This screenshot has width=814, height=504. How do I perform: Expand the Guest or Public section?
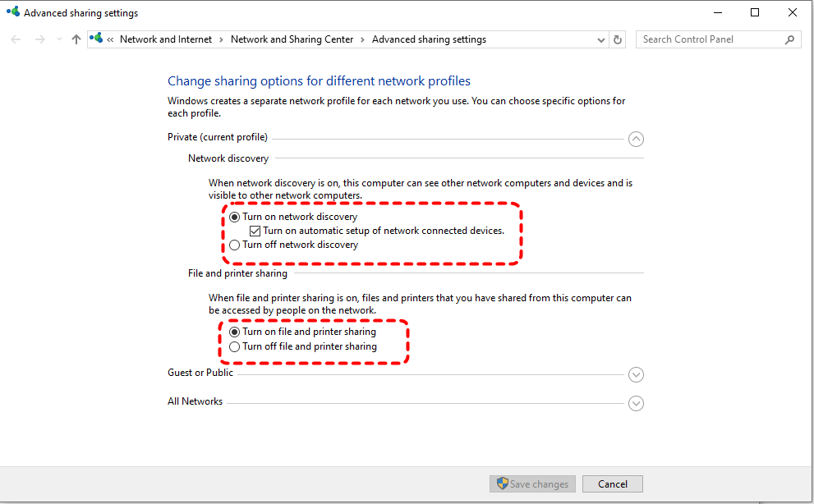pyautogui.click(x=636, y=374)
